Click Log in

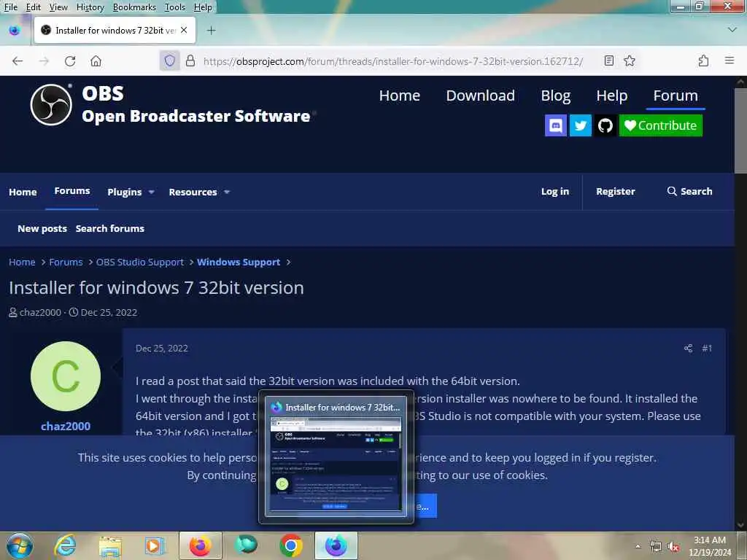[x=555, y=191]
